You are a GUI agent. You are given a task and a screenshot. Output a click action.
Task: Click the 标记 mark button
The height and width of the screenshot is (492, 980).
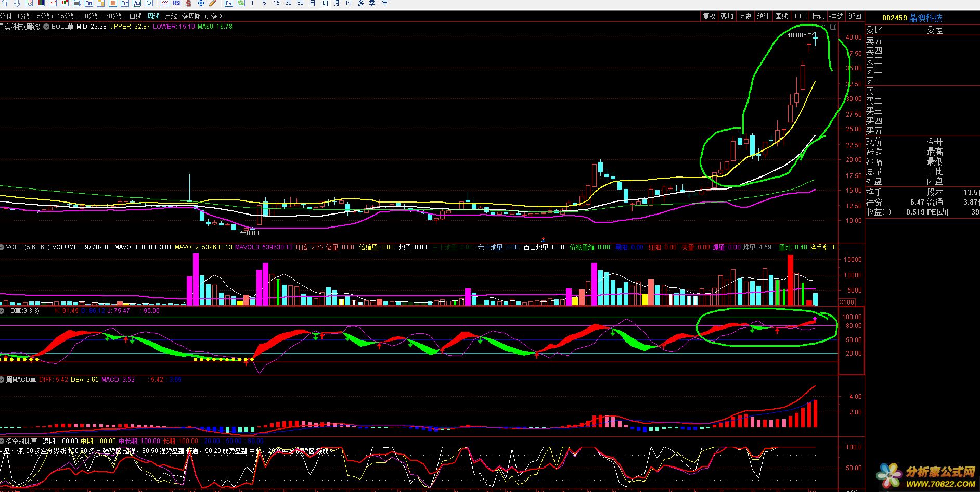pos(818,17)
